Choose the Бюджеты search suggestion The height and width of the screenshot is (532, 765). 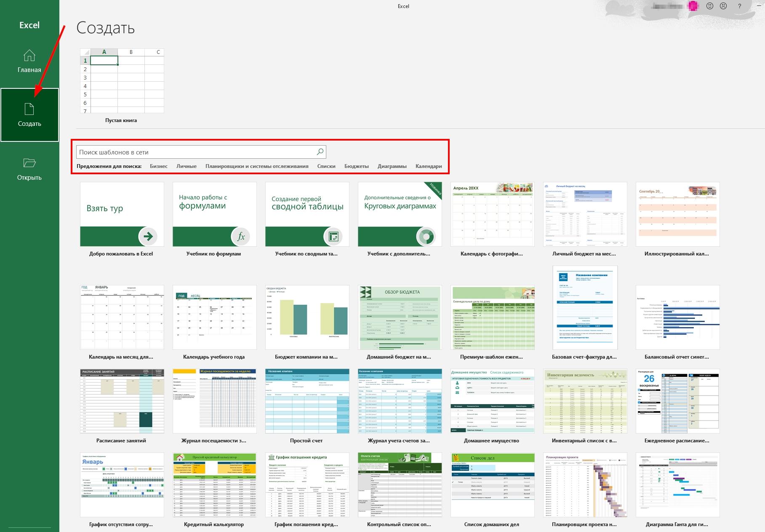[357, 166]
